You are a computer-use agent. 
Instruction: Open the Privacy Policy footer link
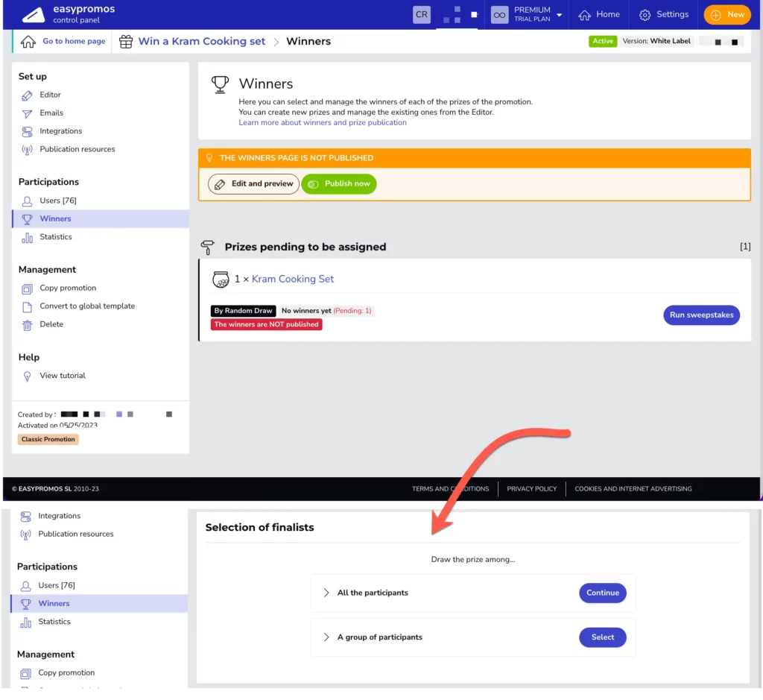pyautogui.click(x=531, y=489)
